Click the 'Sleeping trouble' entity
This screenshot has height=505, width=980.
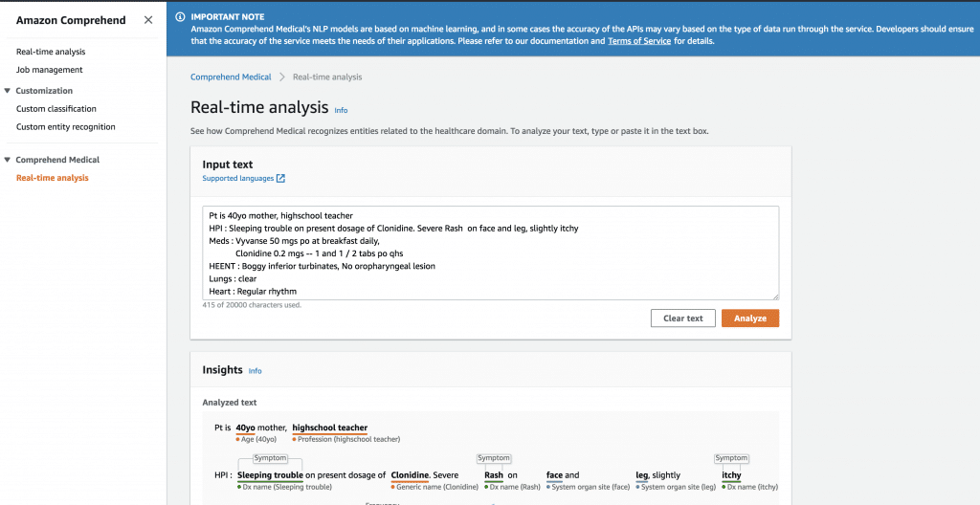270,475
